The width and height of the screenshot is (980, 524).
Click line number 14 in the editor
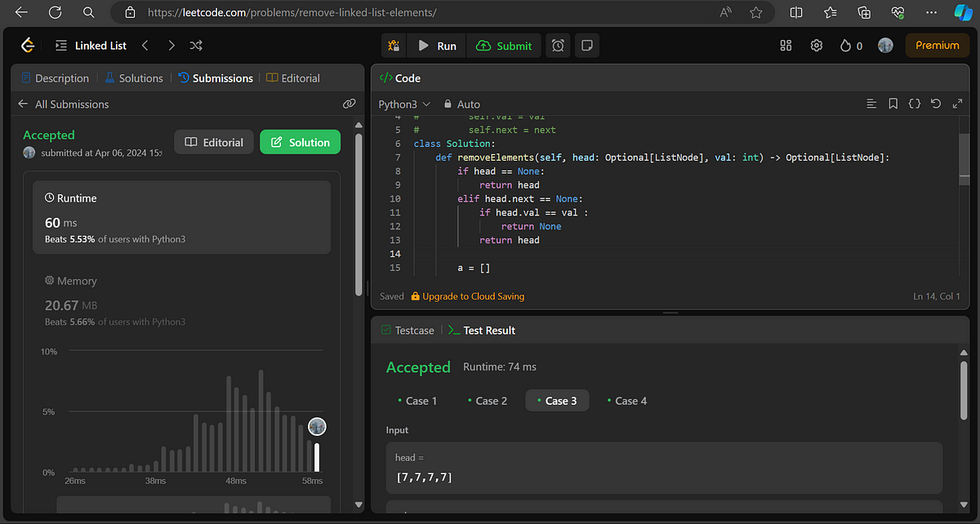tap(395, 254)
